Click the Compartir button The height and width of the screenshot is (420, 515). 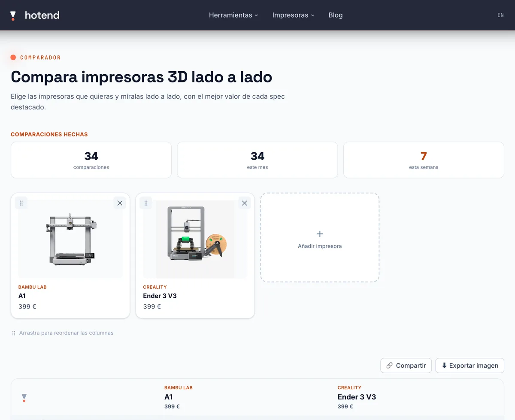coord(406,366)
